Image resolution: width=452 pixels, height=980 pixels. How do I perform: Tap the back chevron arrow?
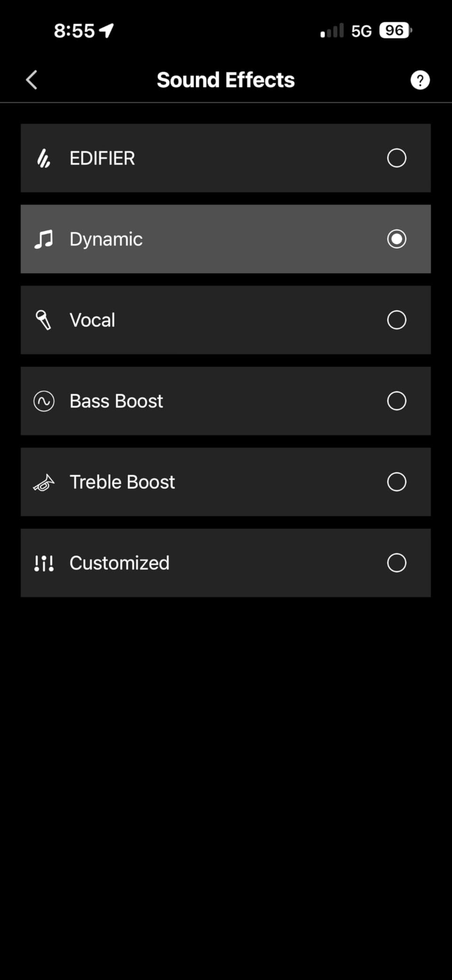pyautogui.click(x=32, y=80)
